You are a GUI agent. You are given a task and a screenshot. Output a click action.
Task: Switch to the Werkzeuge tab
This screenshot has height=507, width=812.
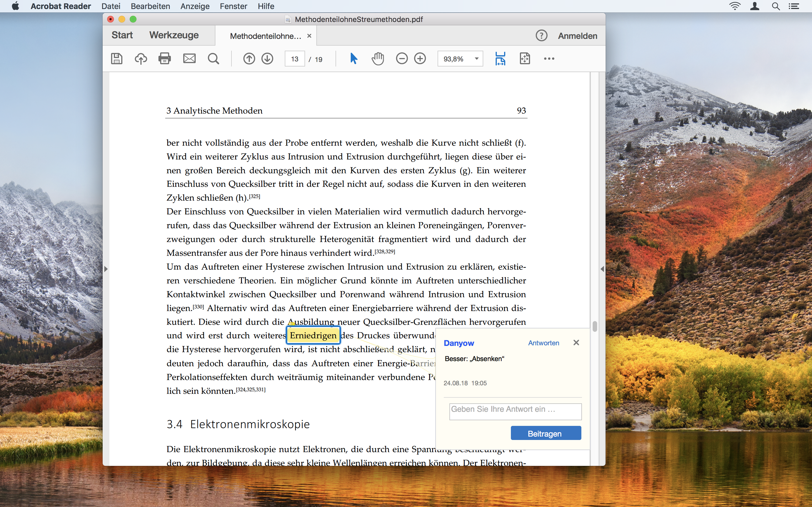[x=173, y=35]
